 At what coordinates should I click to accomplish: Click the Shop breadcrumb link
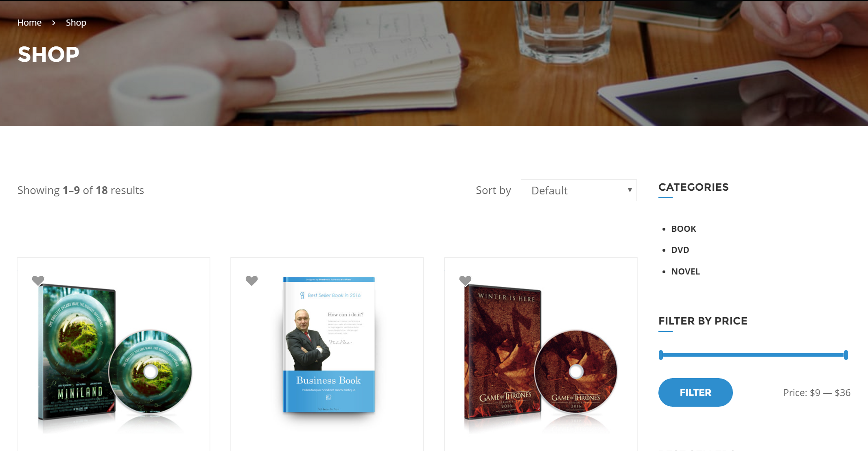point(76,23)
